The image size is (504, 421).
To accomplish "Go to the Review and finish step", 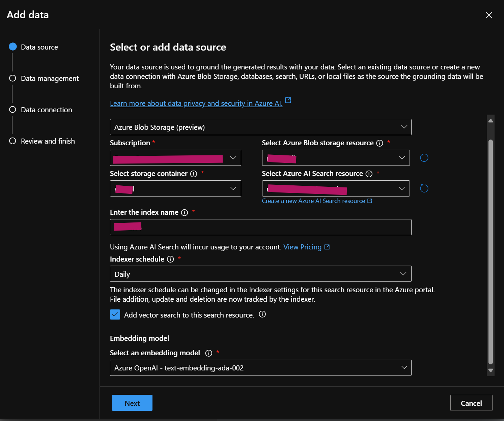I will coord(42,141).
